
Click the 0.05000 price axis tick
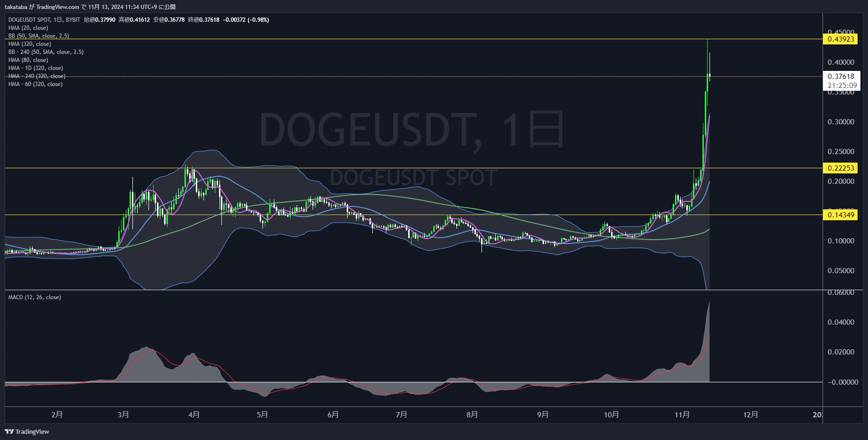point(841,270)
